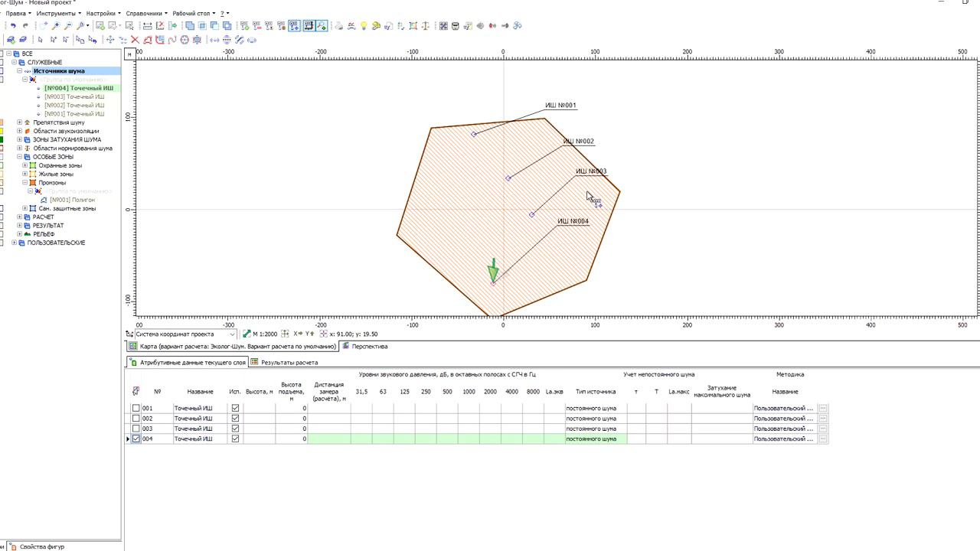Click the print icon in toolbar
This screenshot has height=551, width=980.
coord(339,25)
